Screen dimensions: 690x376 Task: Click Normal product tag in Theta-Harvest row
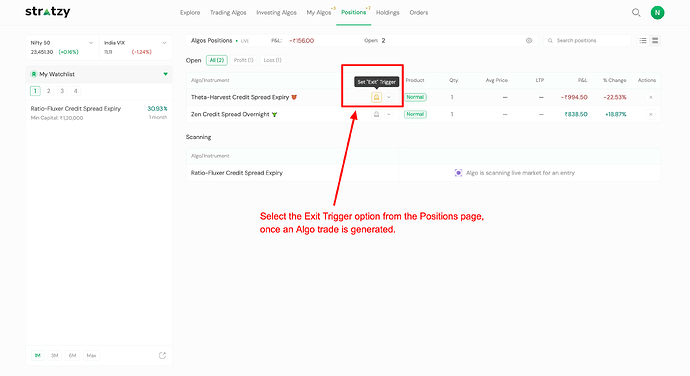click(x=415, y=97)
